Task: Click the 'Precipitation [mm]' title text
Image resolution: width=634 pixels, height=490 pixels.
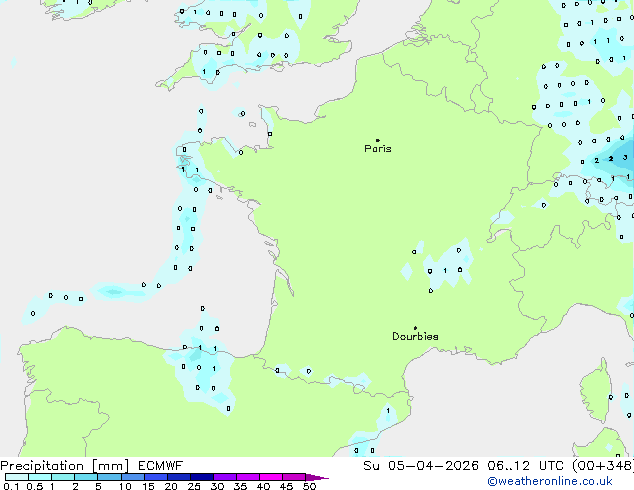Action: point(65,466)
